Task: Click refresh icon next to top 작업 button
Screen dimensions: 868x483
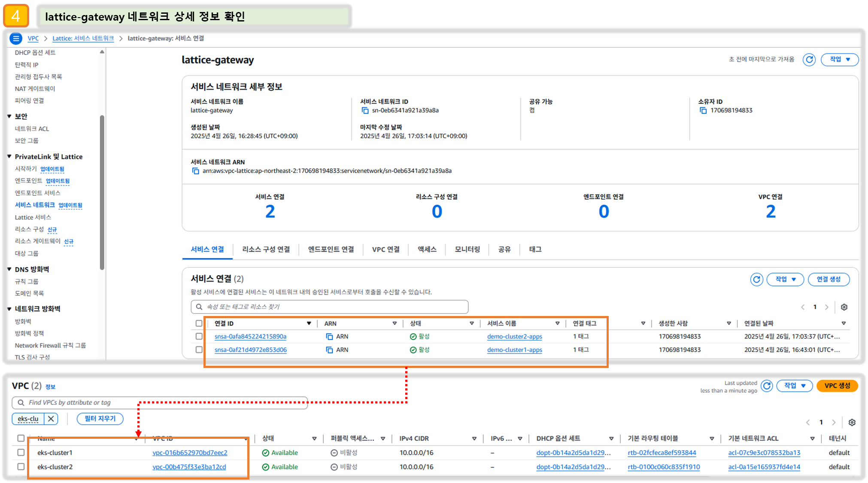Action: (x=809, y=60)
